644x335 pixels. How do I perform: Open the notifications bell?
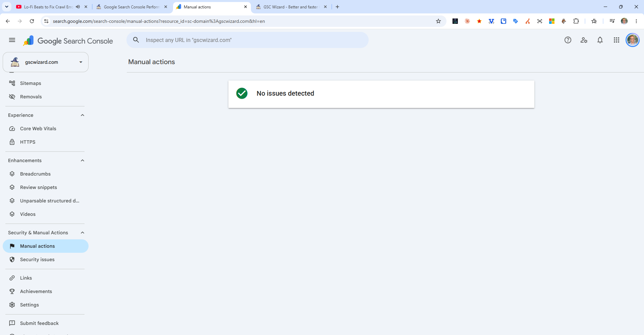point(600,40)
